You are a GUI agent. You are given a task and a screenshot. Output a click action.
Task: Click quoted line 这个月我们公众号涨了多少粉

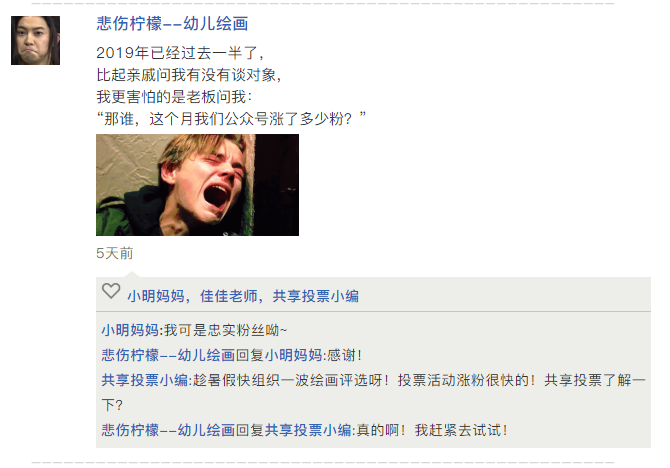click(250, 119)
